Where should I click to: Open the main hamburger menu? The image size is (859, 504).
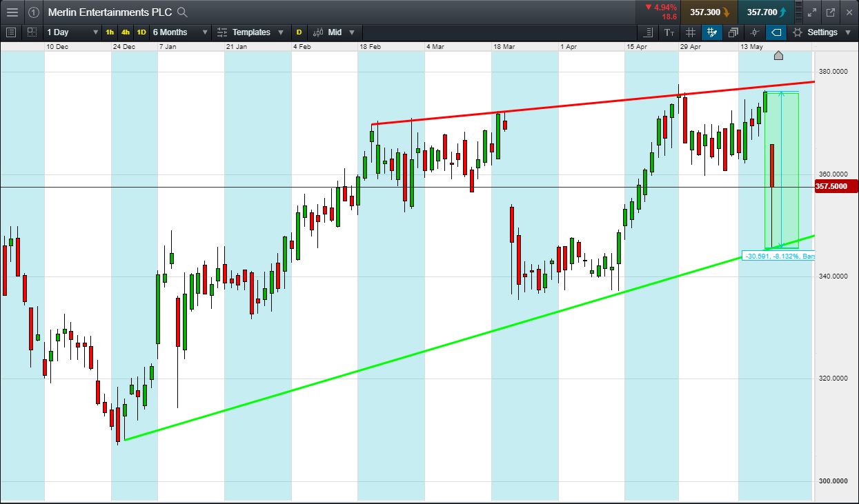(12, 12)
